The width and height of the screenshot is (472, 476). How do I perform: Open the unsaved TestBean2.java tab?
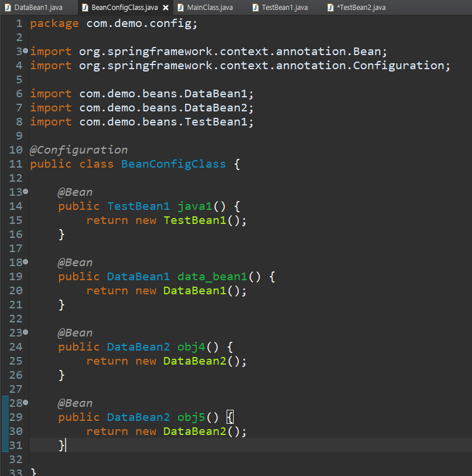361,7
